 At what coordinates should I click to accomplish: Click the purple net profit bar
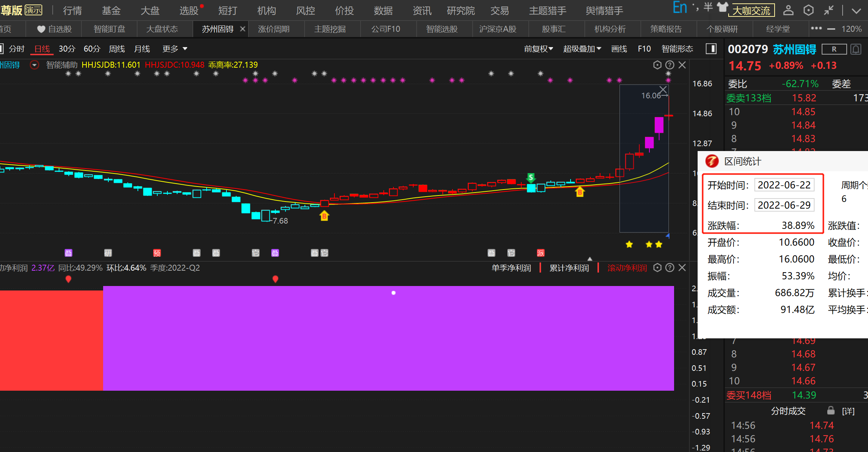pyautogui.click(x=388, y=338)
